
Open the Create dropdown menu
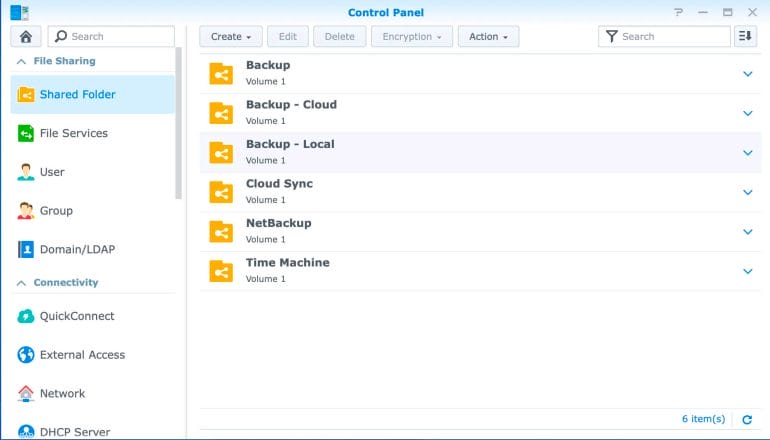pos(231,36)
